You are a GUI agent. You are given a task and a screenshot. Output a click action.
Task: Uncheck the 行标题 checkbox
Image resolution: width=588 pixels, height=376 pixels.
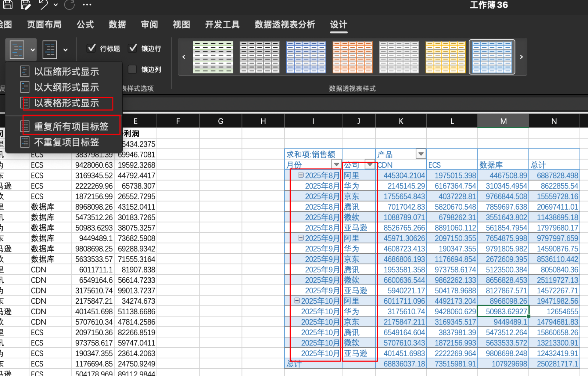[x=92, y=48]
